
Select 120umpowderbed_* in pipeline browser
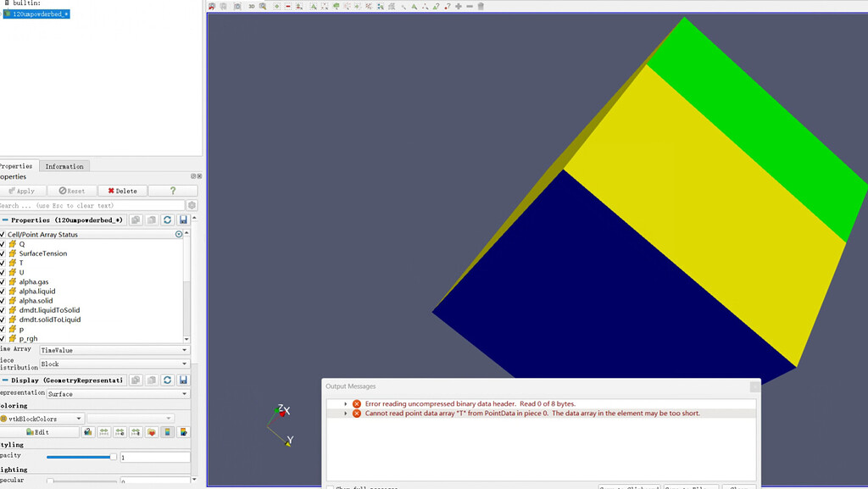pos(40,14)
